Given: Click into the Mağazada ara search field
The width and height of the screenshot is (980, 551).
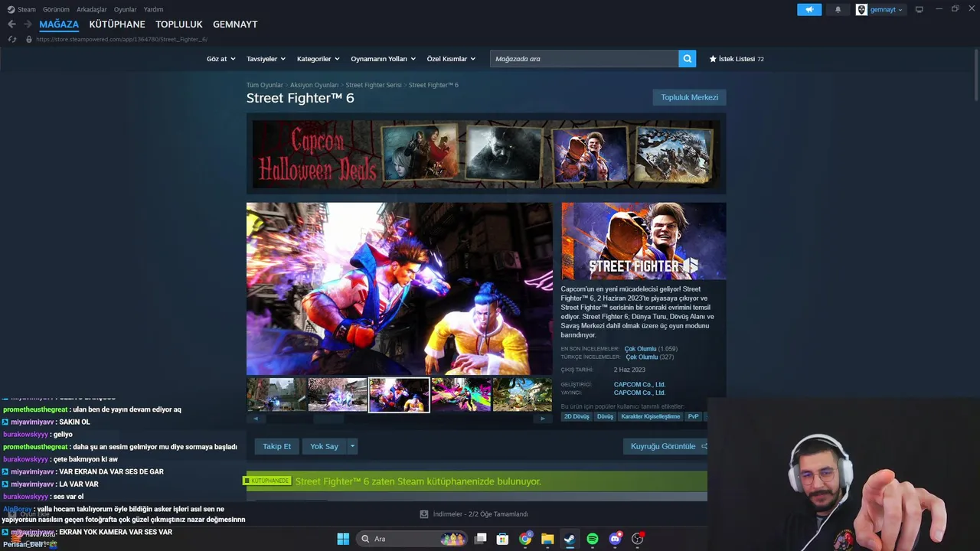Looking at the screenshot, I should tap(584, 59).
